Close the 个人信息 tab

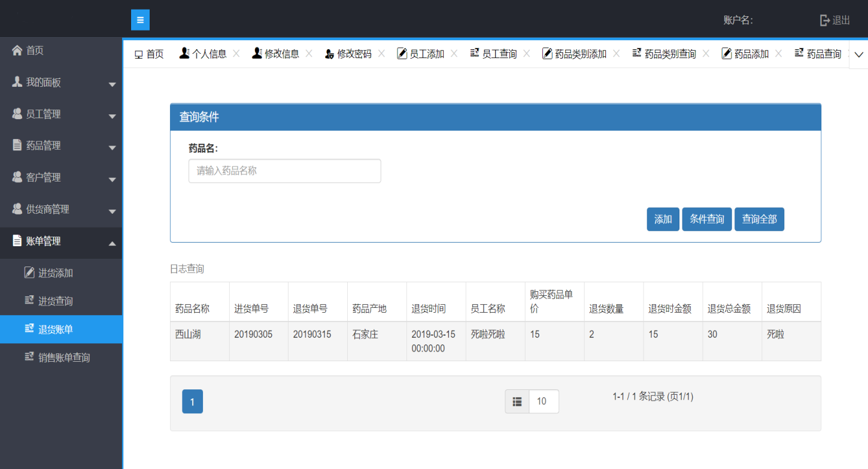(236, 54)
